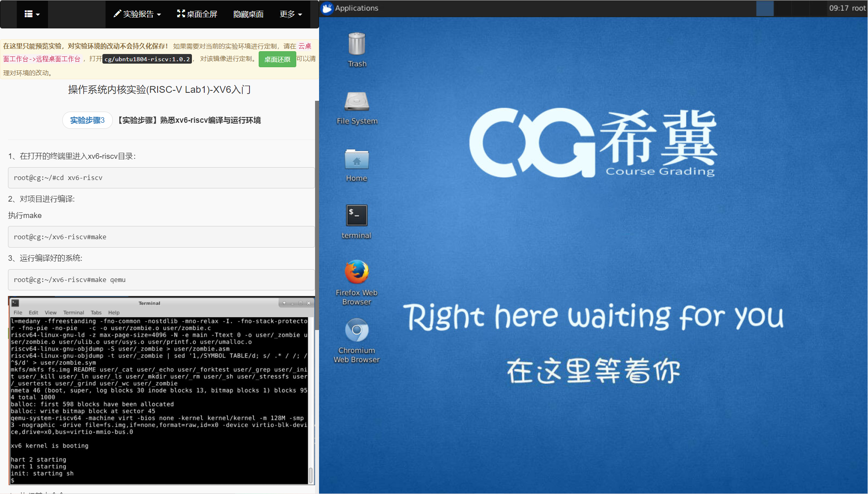Open the Trash desktop icon
The width and height of the screenshot is (868, 494).
click(x=357, y=50)
